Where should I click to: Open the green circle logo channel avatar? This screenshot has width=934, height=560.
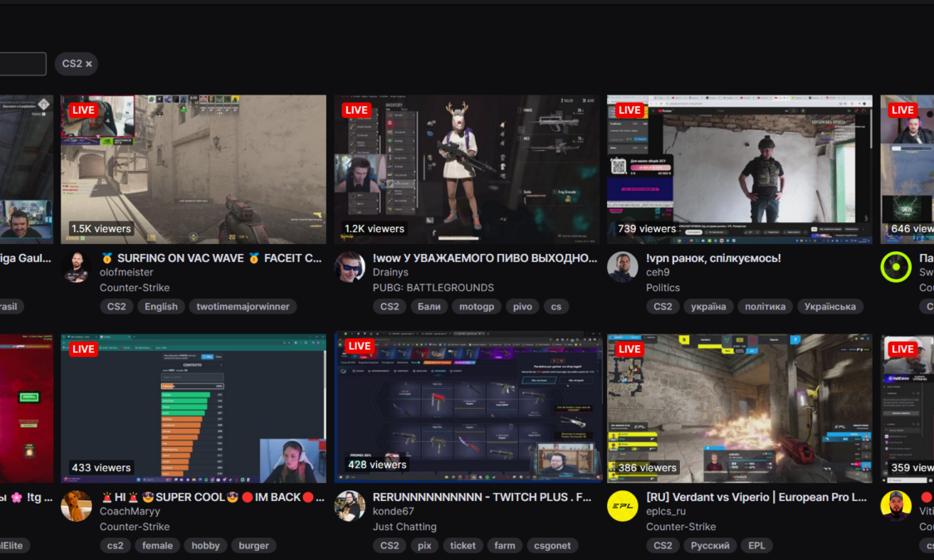tap(896, 267)
